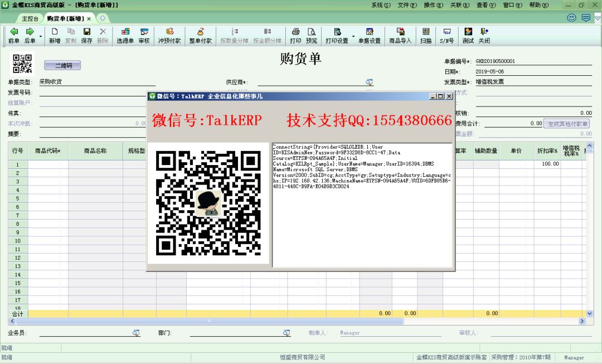Screen dimensions: 602x364
Task: Close the 购货单[新增] tab
Action: (89, 19)
